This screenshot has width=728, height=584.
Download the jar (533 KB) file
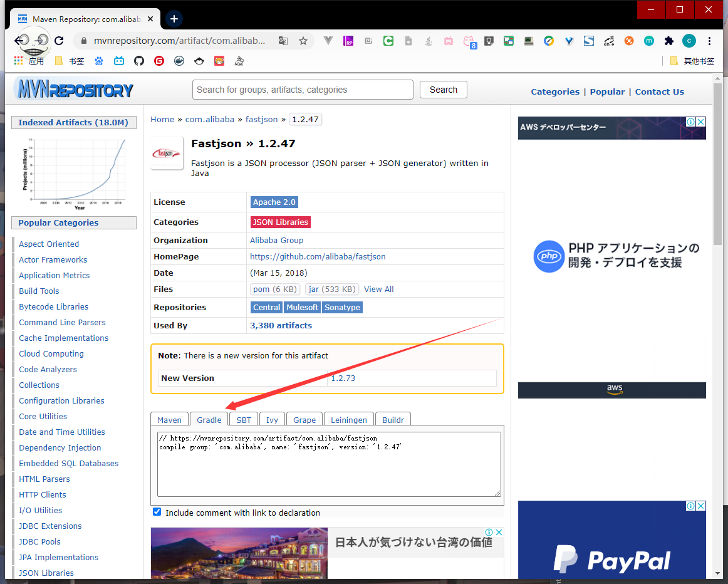[332, 289]
